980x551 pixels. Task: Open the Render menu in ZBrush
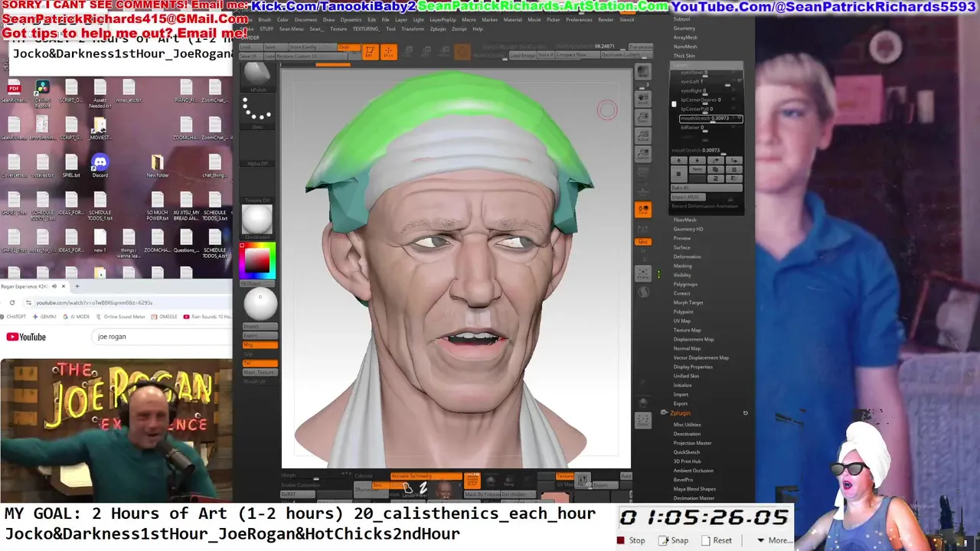tap(606, 20)
